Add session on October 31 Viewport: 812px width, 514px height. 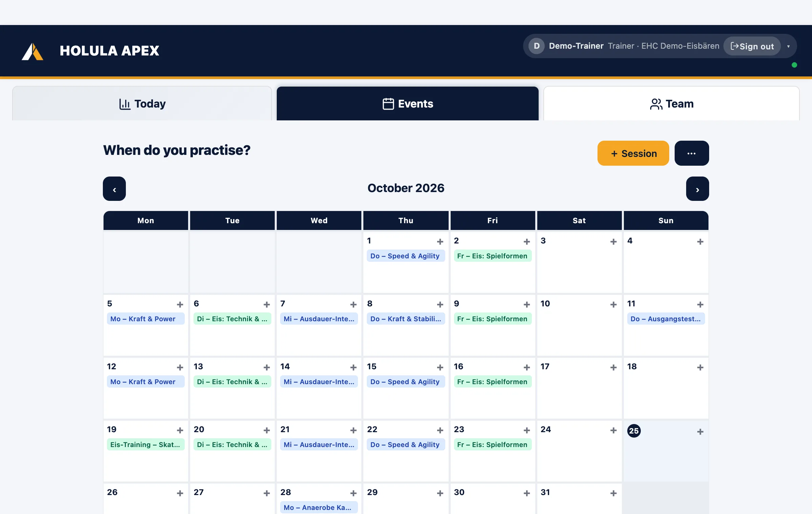tap(613, 493)
